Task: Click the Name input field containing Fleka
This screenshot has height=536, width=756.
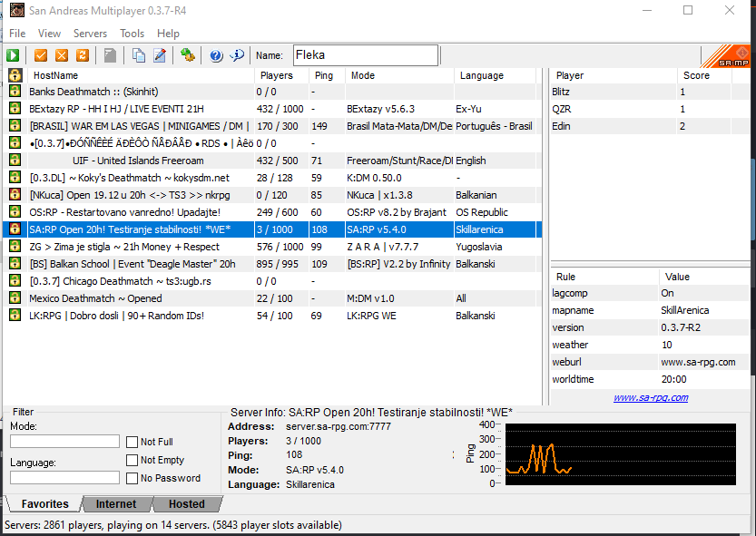Action: (366, 55)
